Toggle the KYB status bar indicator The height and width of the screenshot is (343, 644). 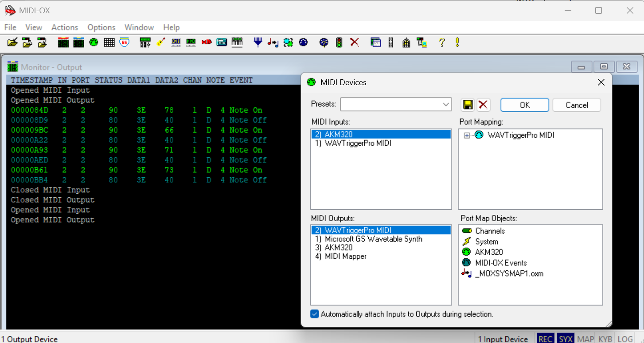pyautogui.click(x=605, y=339)
